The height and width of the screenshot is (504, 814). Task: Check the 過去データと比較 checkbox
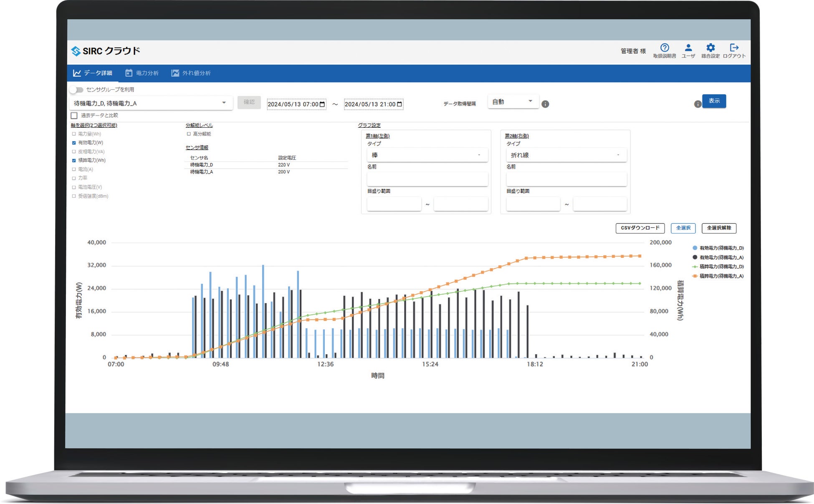point(74,116)
